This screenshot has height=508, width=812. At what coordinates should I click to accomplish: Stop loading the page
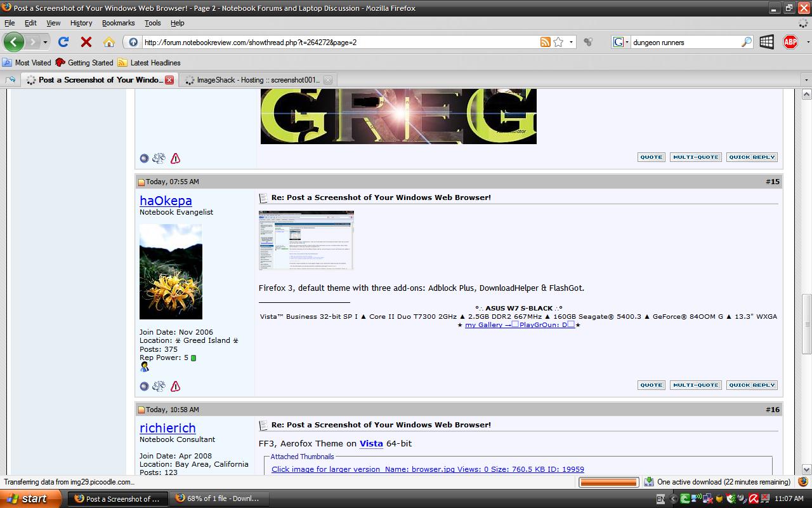(86, 42)
